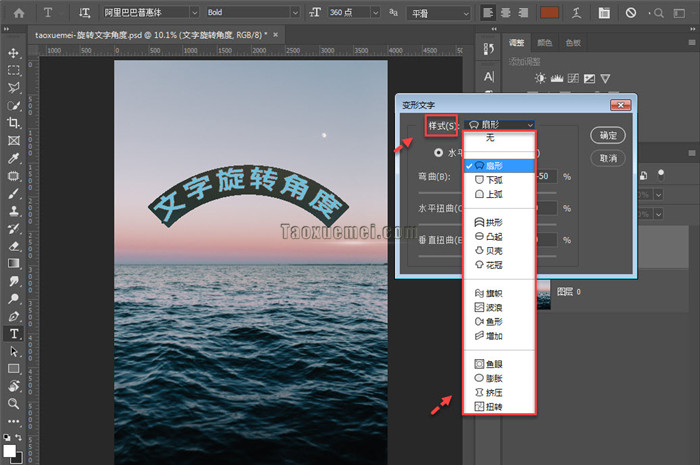
Task: Open the Character panel icon
Action: (489, 77)
